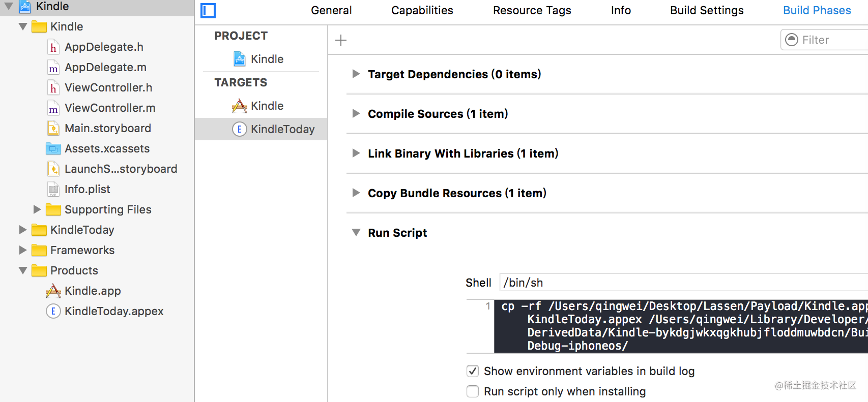Expand the Frameworks group
This screenshot has height=402, width=868.
coord(22,250)
